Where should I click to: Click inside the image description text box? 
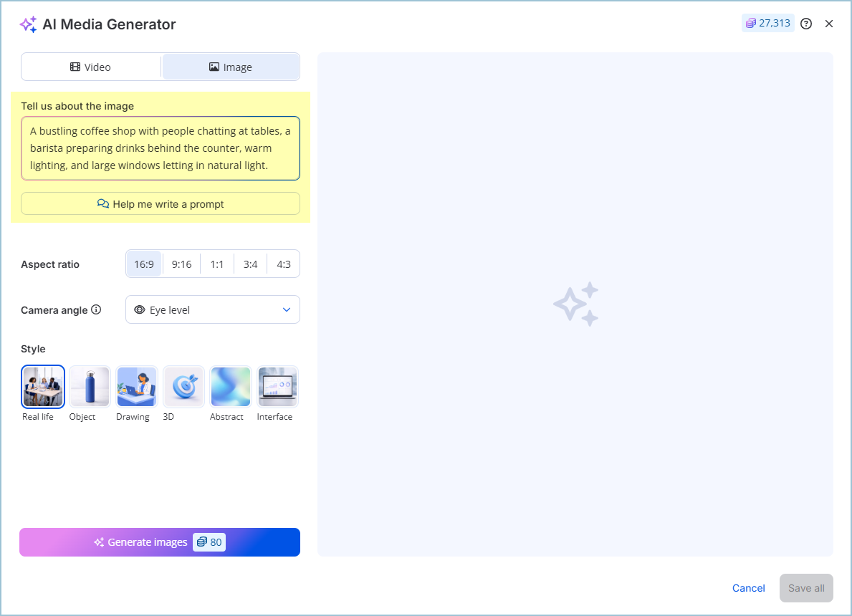pos(161,148)
